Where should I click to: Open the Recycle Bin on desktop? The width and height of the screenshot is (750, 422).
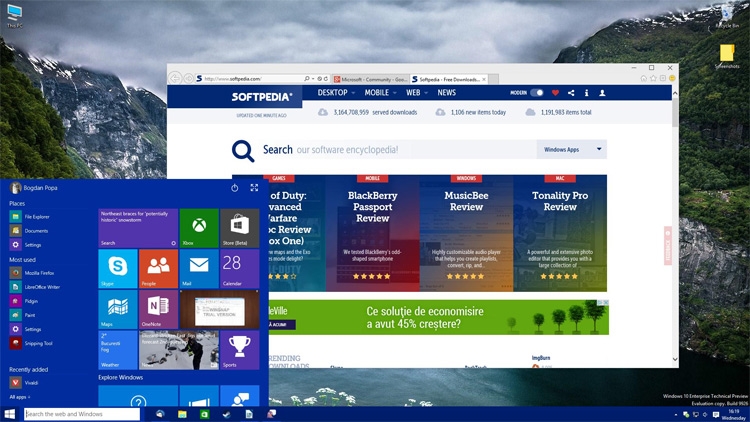[x=727, y=16]
